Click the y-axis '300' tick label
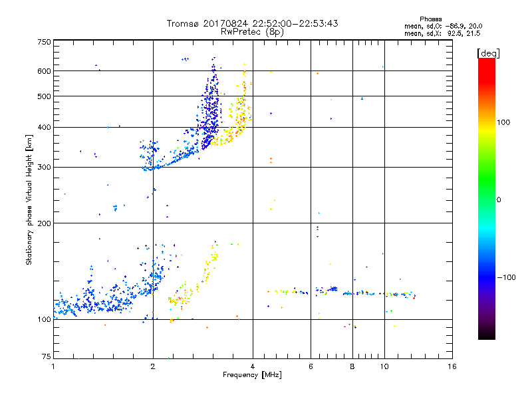 pos(44,168)
